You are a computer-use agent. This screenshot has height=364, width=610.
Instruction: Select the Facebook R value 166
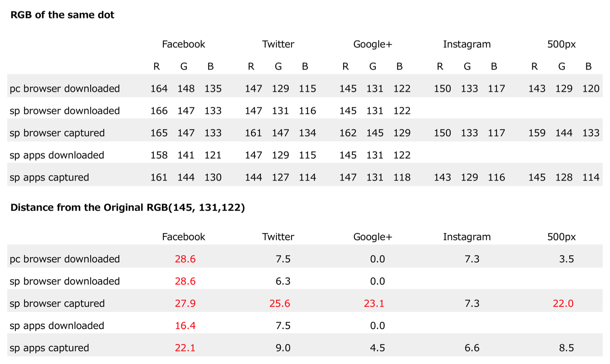(x=159, y=111)
